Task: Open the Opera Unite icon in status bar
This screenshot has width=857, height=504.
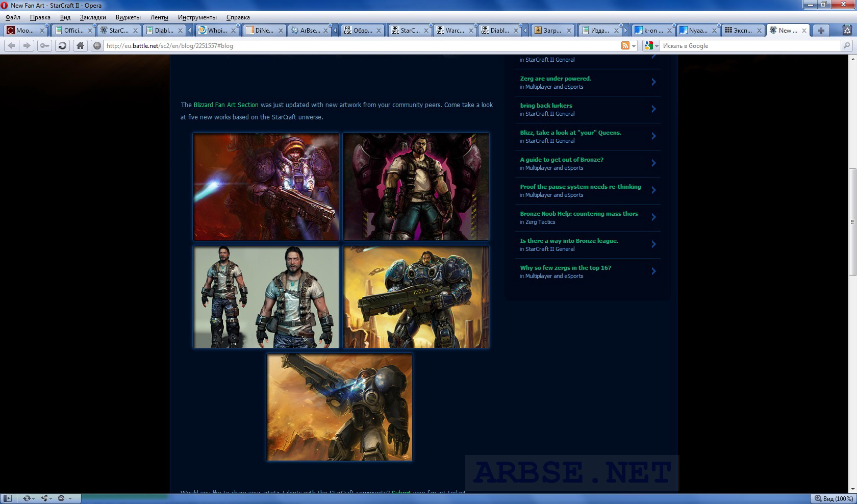Action: coord(44,498)
